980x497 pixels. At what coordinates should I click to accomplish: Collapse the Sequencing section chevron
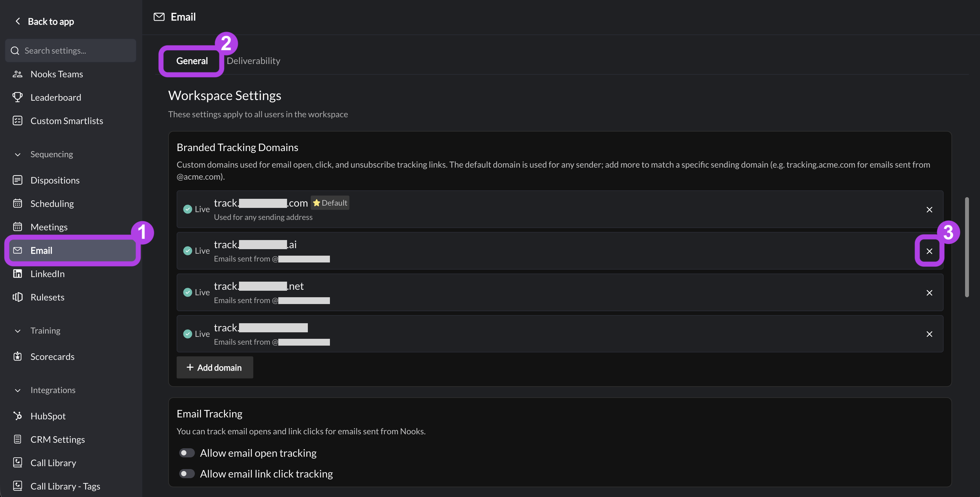tap(18, 155)
